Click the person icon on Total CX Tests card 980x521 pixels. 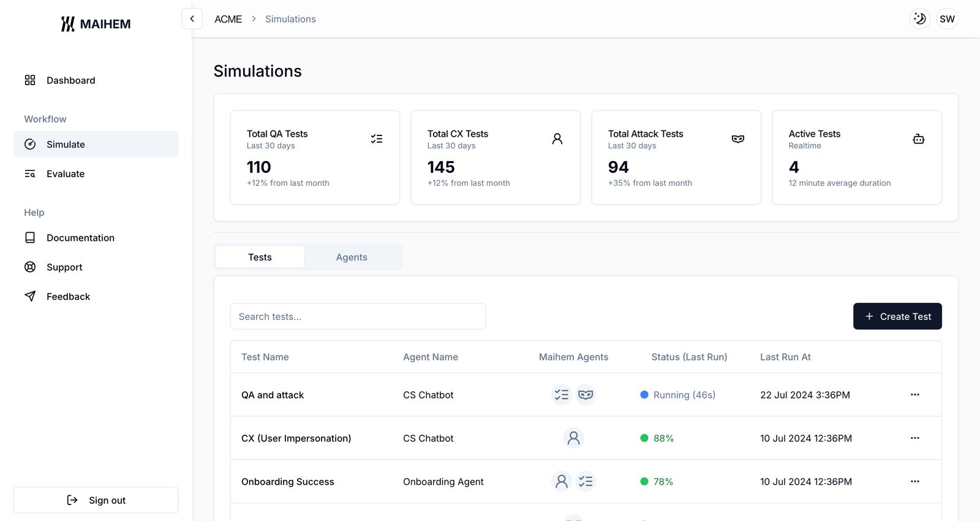pyautogui.click(x=557, y=139)
